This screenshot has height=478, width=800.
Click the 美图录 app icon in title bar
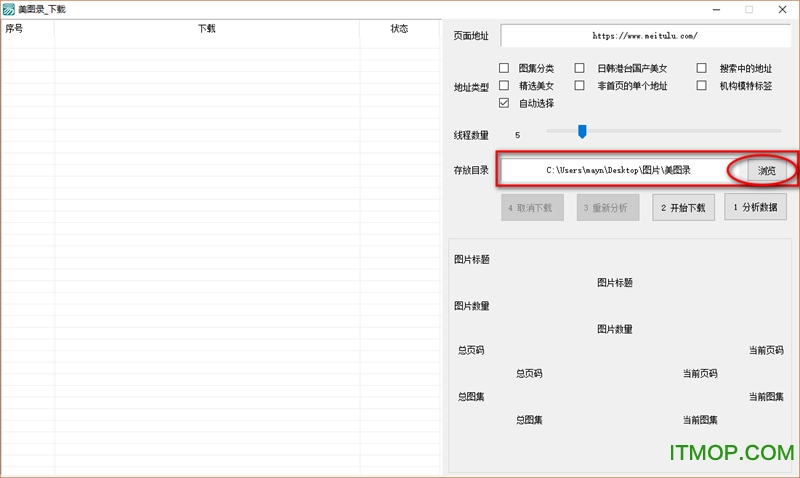[9, 9]
